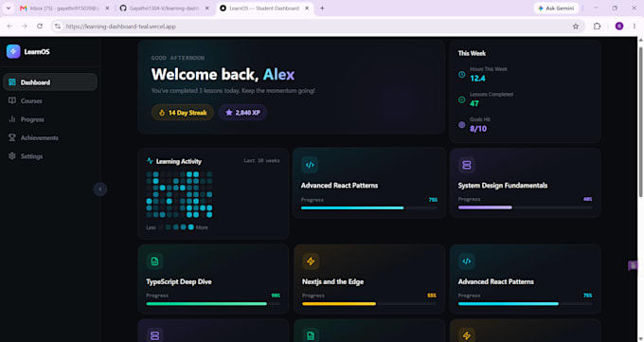Click the code icon on lower Advanced React Patterns card
This screenshot has height=342, width=644.
pos(467,261)
